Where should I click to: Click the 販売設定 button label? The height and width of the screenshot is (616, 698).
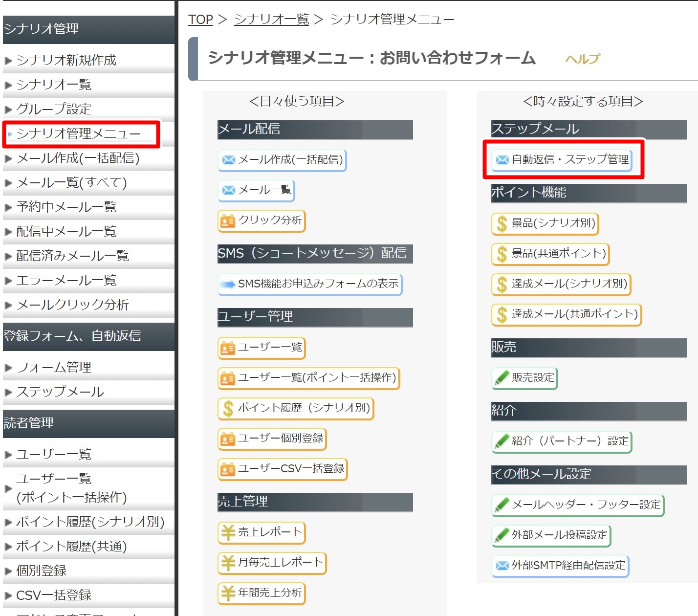[x=533, y=378]
